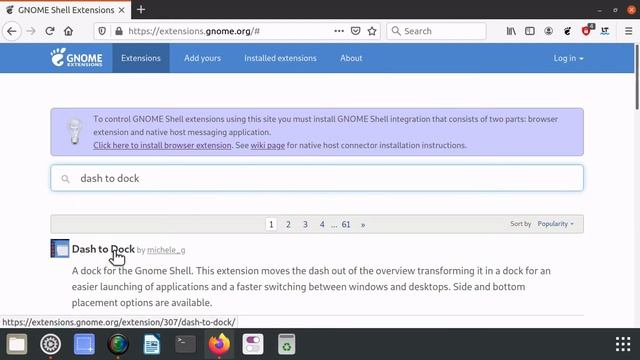This screenshot has height=360, width=640.
Task: Focus the extension search field
Action: (317, 178)
